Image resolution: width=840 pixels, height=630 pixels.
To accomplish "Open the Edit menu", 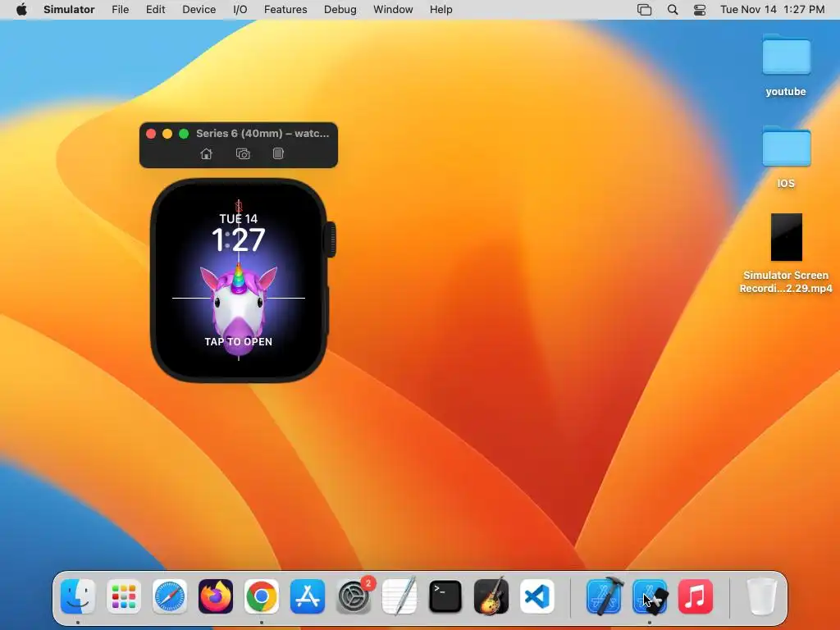I will tap(155, 10).
